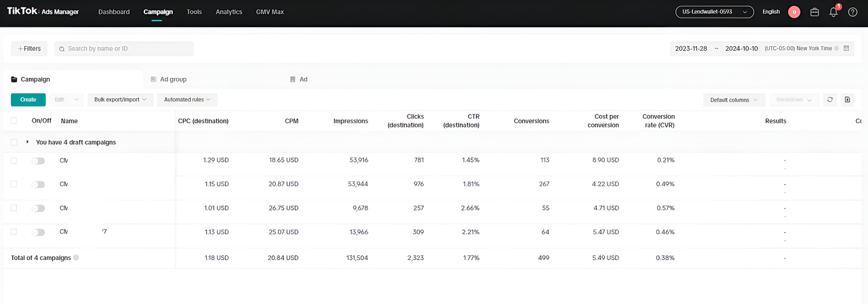This screenshot has height=304, width=868.
Task: Click the 8.90 USD cost per conversion cell
Action: 603,160
